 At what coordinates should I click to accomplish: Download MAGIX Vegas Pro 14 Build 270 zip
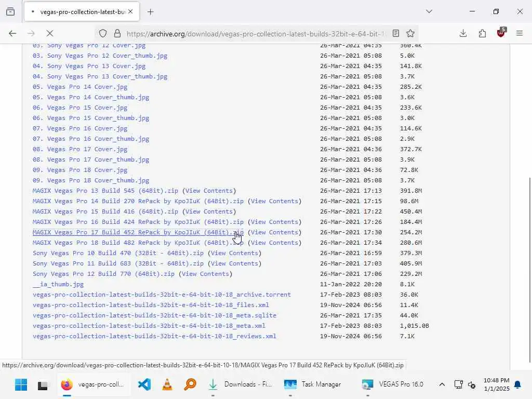click(x=138, y=201)
